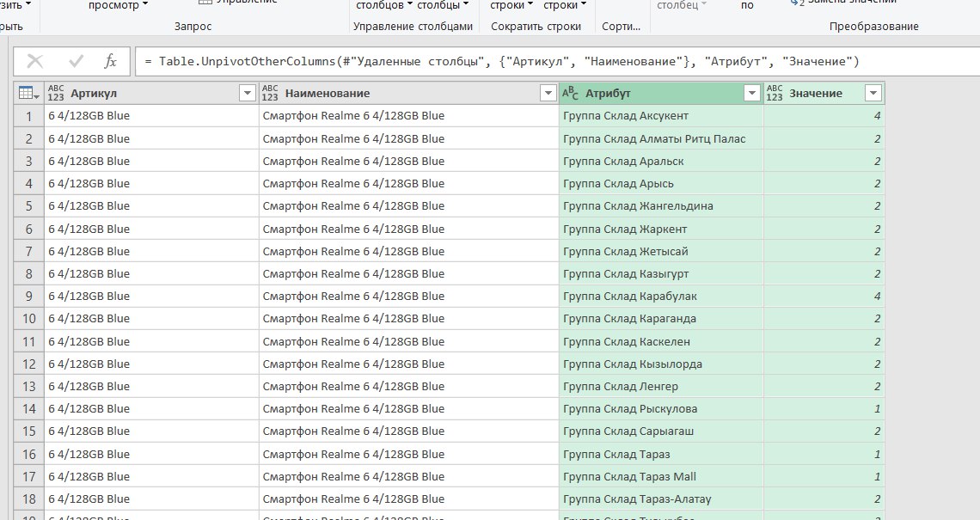Click cell Группа Склад Каскелен
This screenshot has height=520, width=980.
pos(661,341)
